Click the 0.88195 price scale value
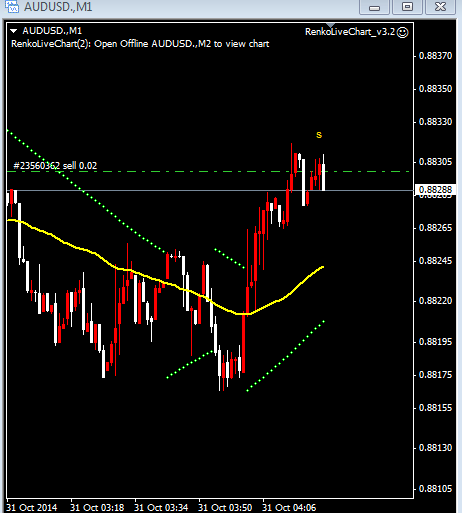Screen dimensions: 462x513 [435, 342]
